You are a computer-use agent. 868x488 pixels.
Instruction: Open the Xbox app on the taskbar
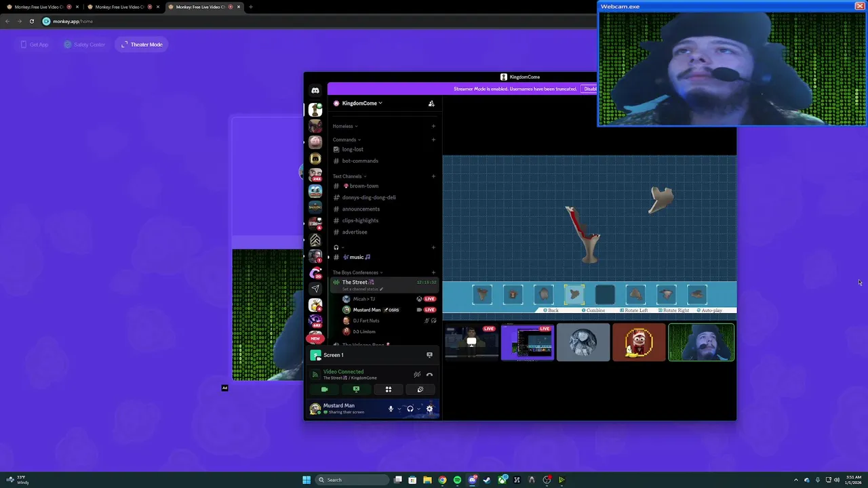tap(502, 480)
